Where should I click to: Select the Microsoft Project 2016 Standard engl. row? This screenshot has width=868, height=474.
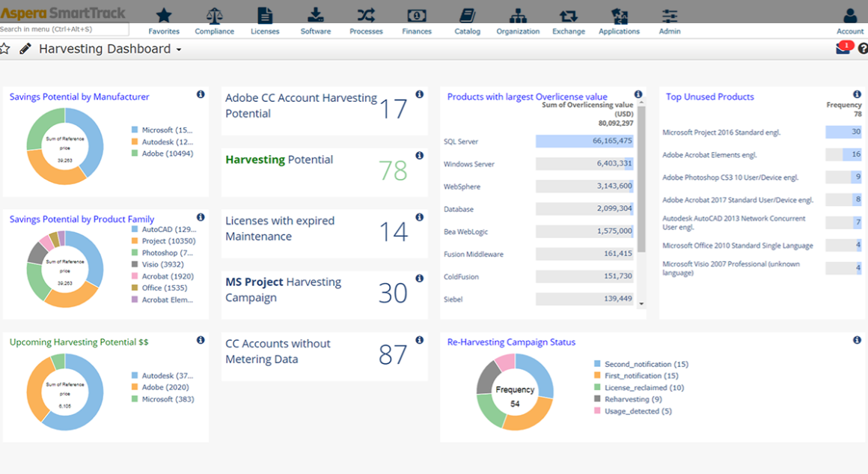(762, 133)
